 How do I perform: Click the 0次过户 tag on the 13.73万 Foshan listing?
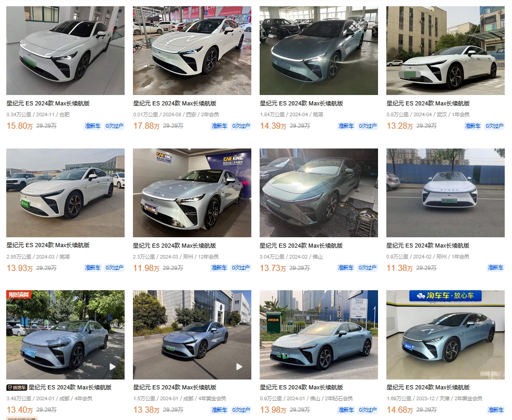tap(367, 268)
